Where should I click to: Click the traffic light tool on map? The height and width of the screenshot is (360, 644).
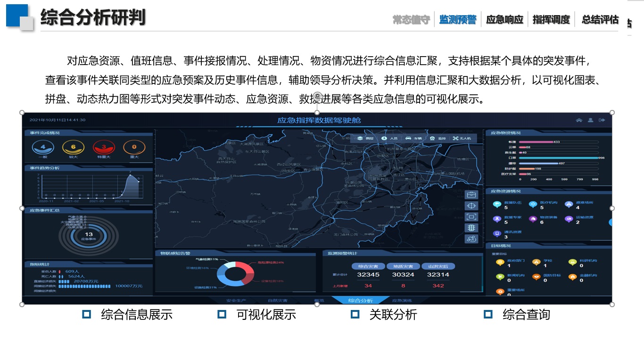tap(471, 228)
